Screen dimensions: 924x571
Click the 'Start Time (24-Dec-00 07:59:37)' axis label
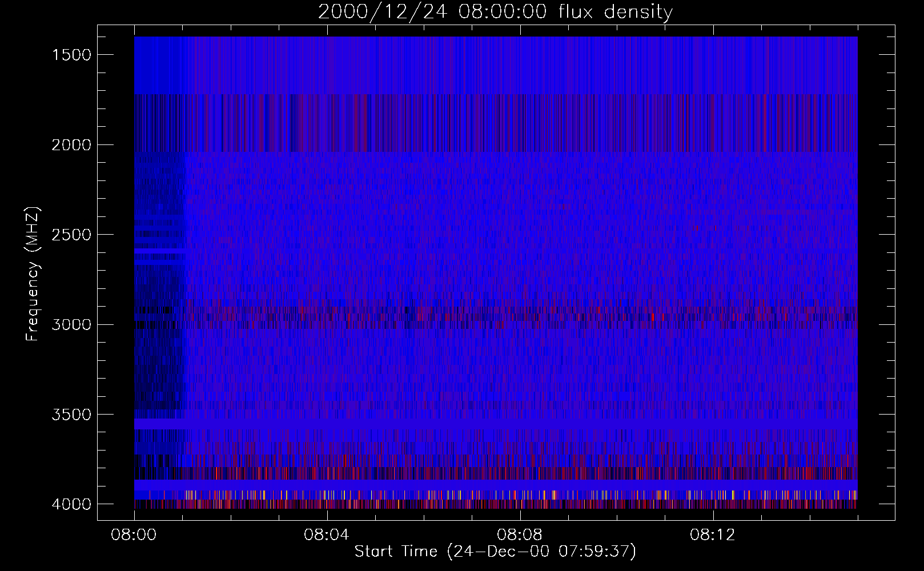495,552
